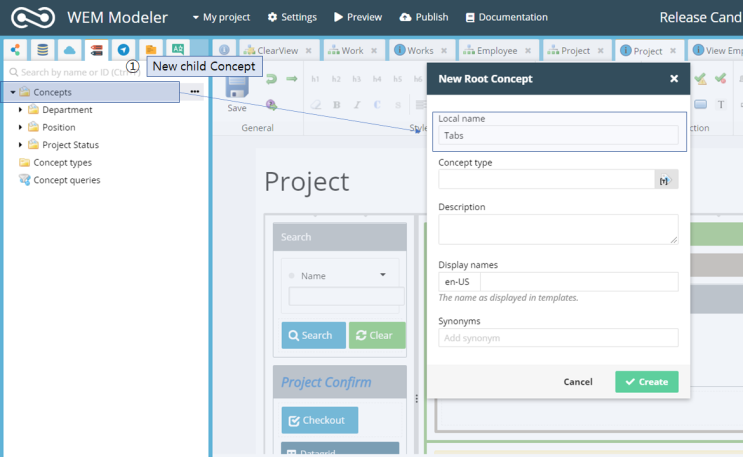Screen dimensions: 743x457
Task: Open the flowcharts sidebar tab icon
Action: pos(16,50)
